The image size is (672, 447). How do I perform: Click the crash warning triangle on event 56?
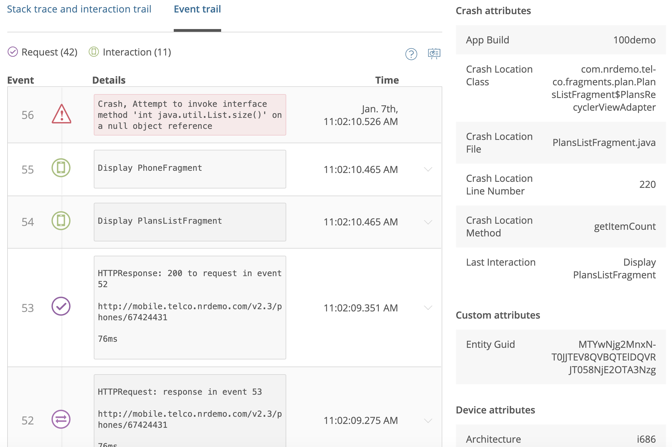(x=61, y=114)
